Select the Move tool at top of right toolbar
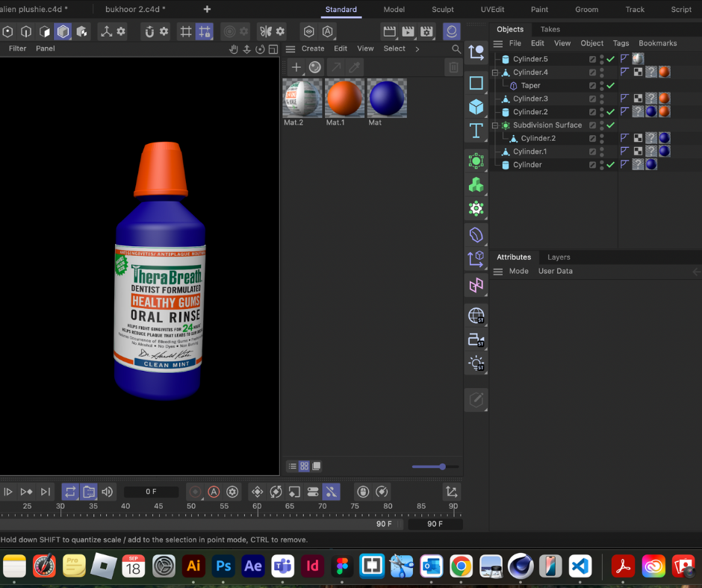The width and height of the screenshot is (702, 588). pyautogui.click(x=476, y=53)
